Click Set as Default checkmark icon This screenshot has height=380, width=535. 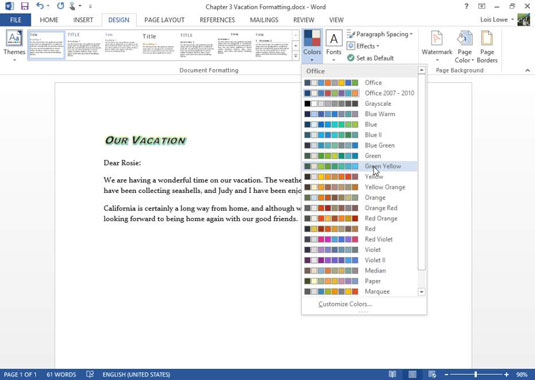(350, 58)
